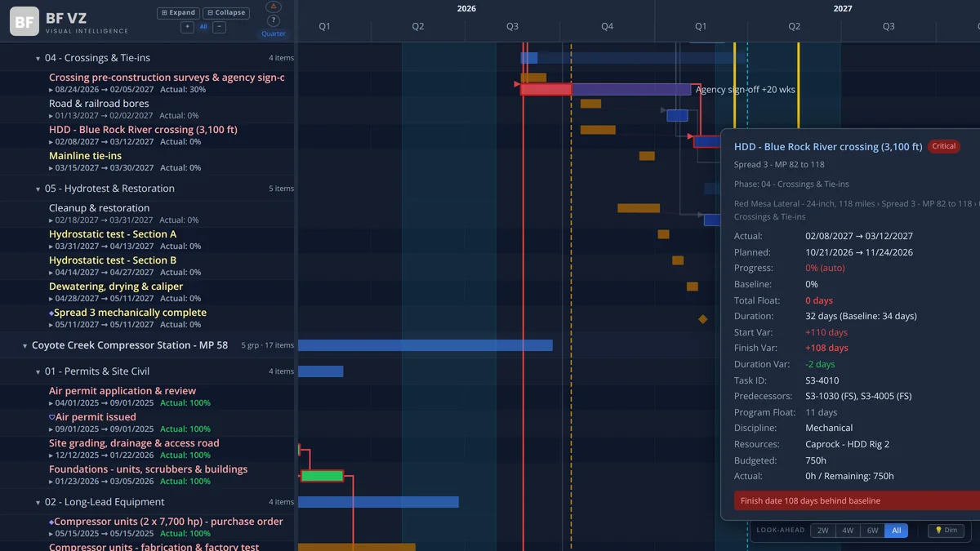This screenshot has height=551, width=980.
Task: Set look-ahead to All
Action: click(896, 531)
